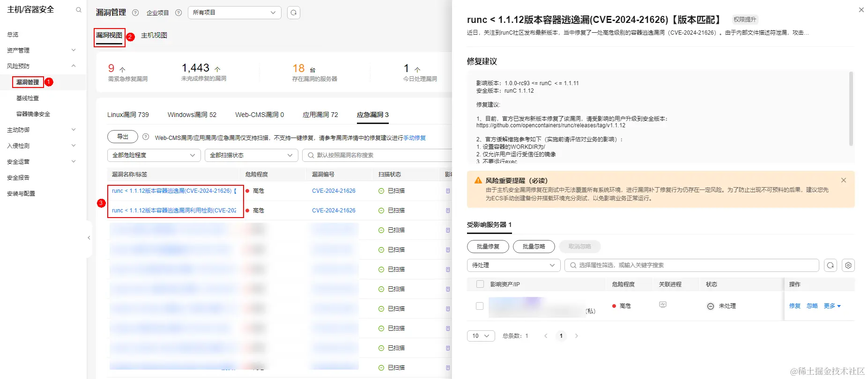The image size is (868, 379).
Task: Click help icon next to 导出 button
Action: (x=146, y=137)
